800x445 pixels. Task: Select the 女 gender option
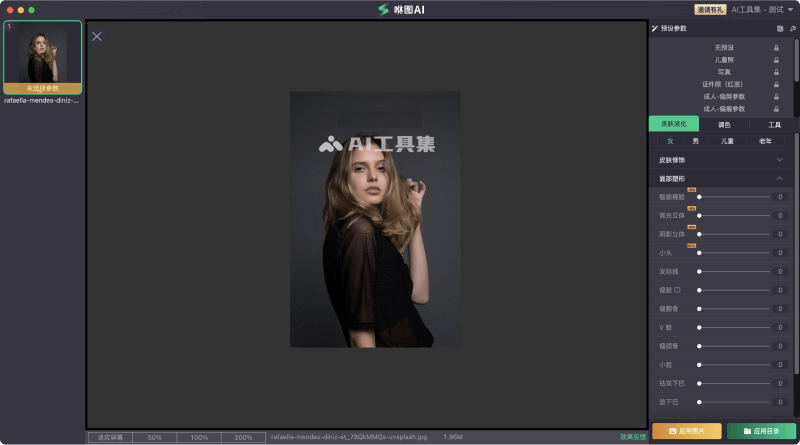point(670,141)
